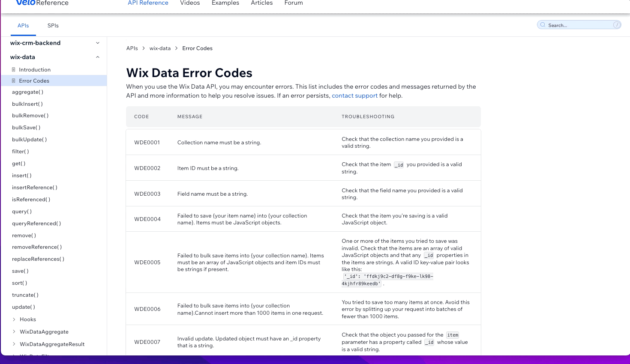The width and height of the screenshot is (630, 364).
Task: Click the WDE0007 code cell
Action: pos(147,342)
